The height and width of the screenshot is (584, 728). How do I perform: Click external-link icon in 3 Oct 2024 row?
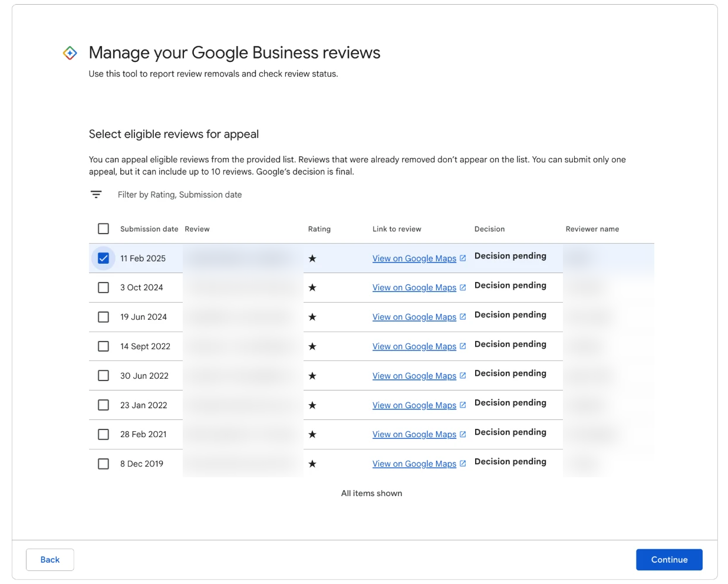click(x=463, y=288)
